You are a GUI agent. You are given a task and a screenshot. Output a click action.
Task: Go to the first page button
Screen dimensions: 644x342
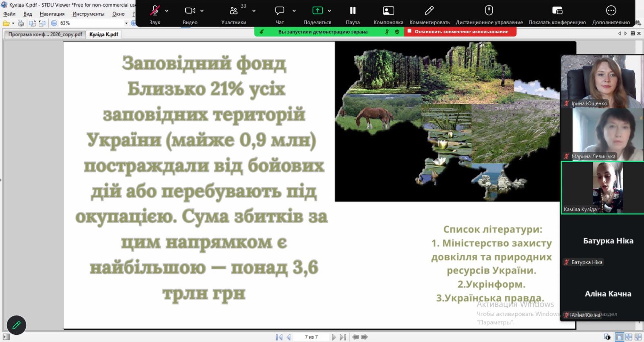point(279,337)
